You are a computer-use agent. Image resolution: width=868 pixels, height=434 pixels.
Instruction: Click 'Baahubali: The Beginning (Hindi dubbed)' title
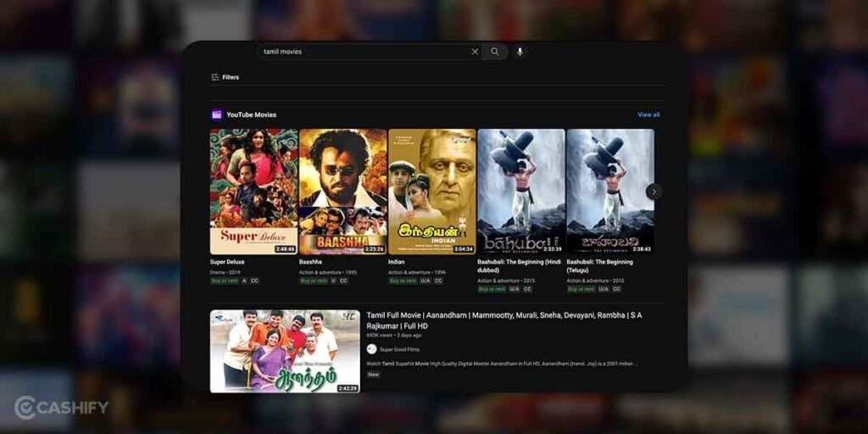520,266
